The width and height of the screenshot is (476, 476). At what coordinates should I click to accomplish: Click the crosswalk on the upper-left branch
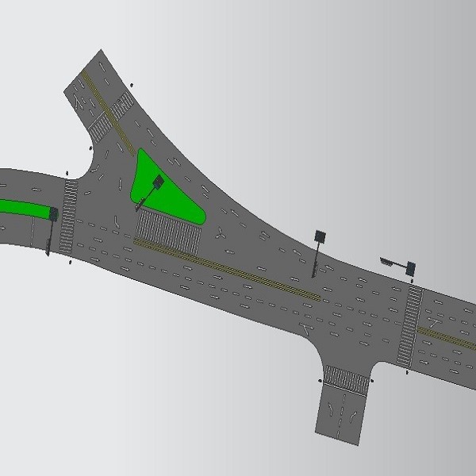(111, 116)
